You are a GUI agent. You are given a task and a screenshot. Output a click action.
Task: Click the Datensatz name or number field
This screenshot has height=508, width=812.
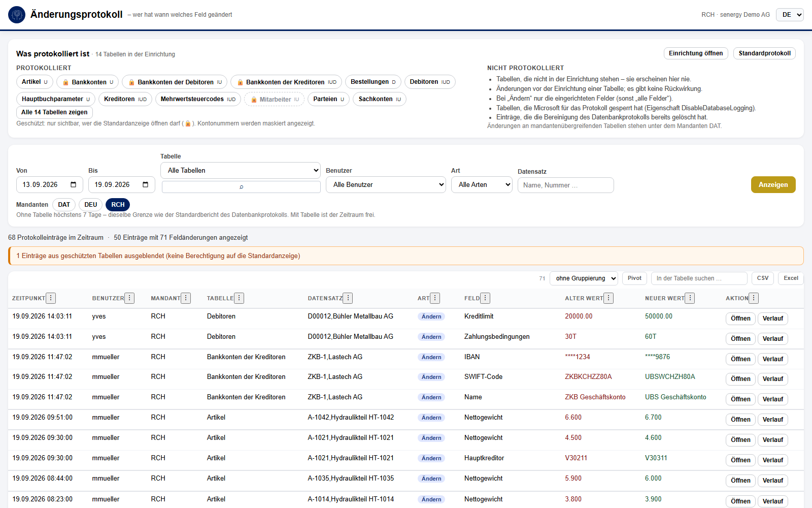[x=565, y=185]
